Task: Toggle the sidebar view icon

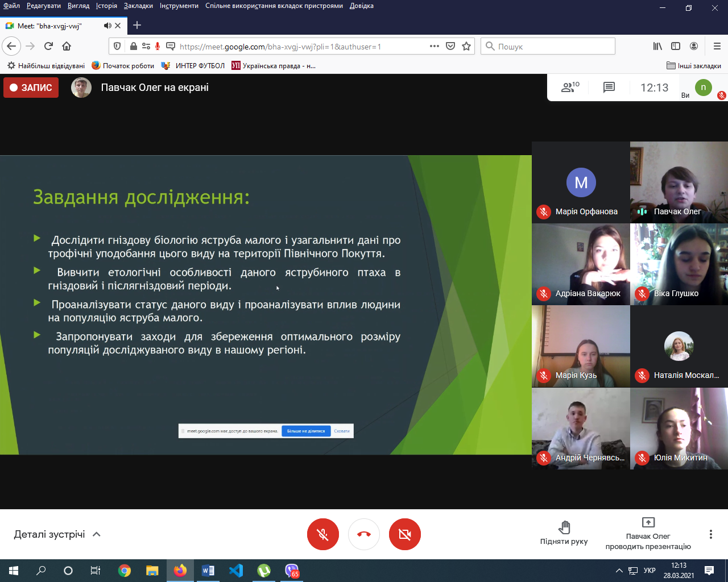Action: 676,46
